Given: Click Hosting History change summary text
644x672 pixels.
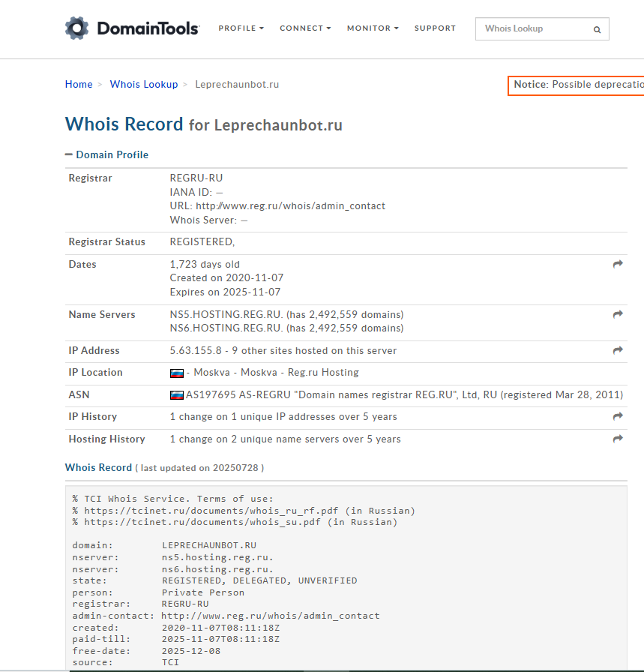Looking at the screenshot, I should [286, 439].
